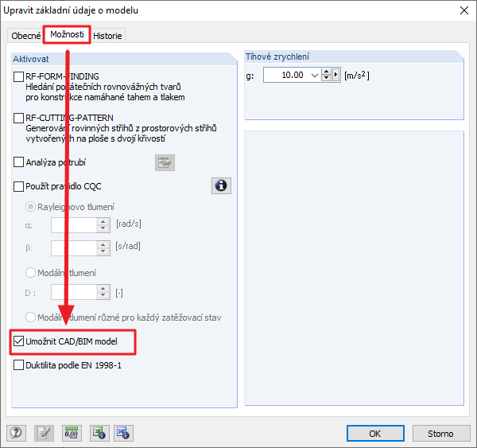Open the CQC rule info button
The width and height of the screenshot is (477, 448).
coord(221,185)
